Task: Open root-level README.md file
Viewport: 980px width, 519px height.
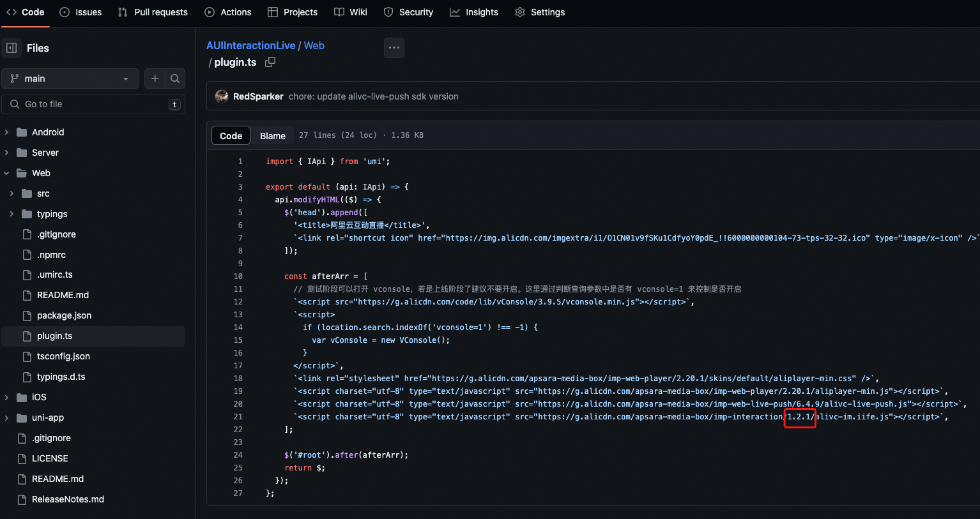Action: tap(57, 479)
